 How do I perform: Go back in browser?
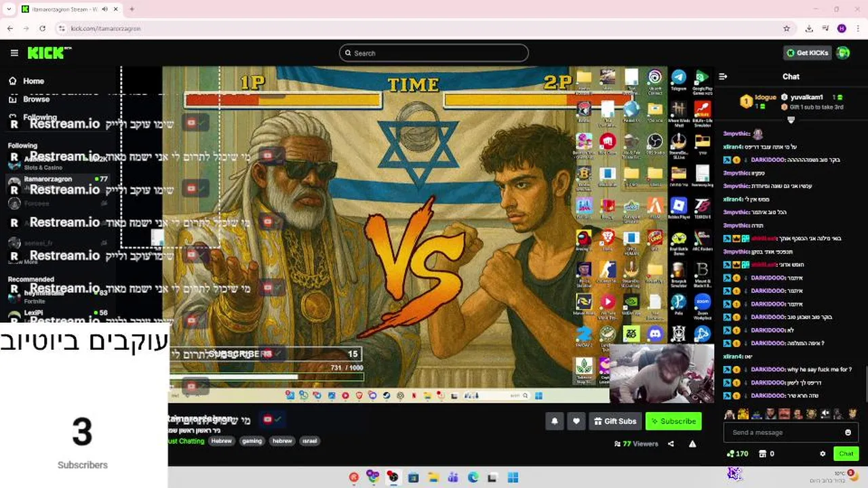point(9,28)
